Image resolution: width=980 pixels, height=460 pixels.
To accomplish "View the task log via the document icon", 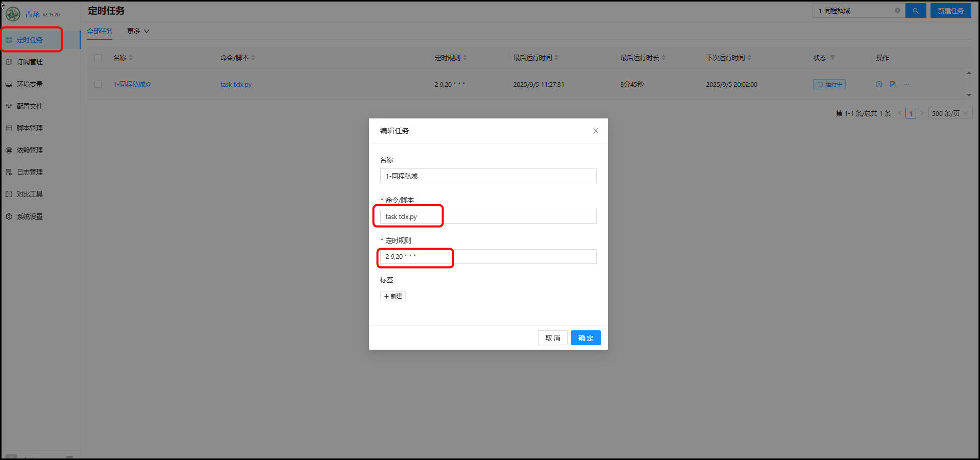I will tap(893, 84).
